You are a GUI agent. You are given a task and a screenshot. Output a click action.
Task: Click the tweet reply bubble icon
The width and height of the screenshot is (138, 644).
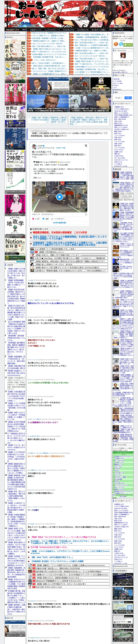(x=43, y=219)
